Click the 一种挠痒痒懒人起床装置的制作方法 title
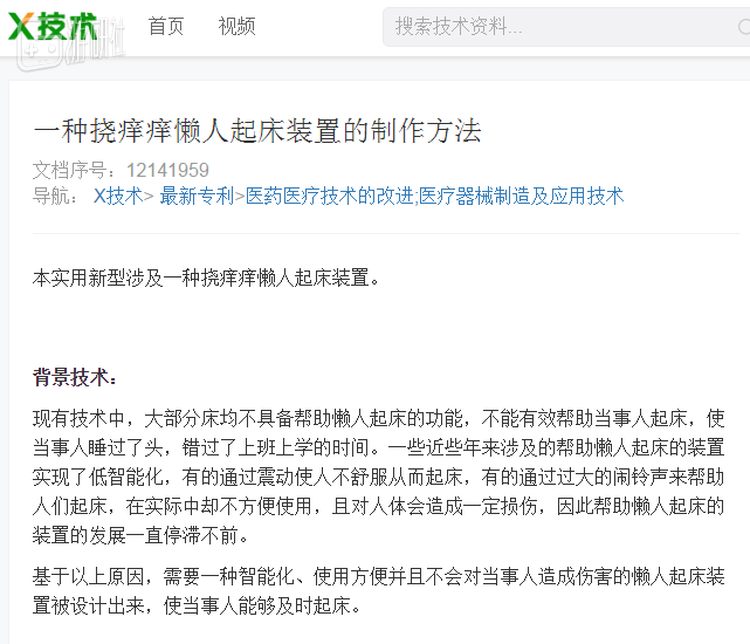750x644 pixels. [257, 131]
